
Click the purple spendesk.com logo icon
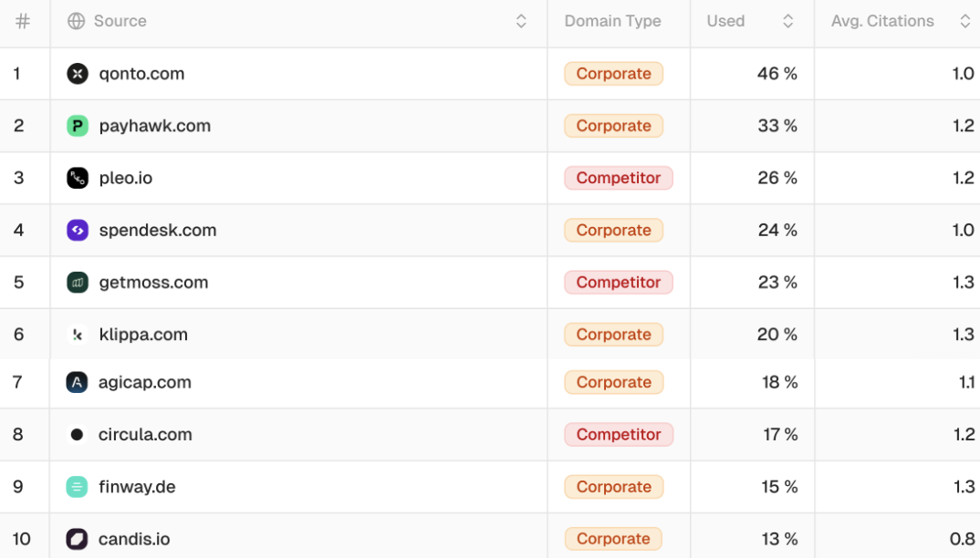[78, 230]
